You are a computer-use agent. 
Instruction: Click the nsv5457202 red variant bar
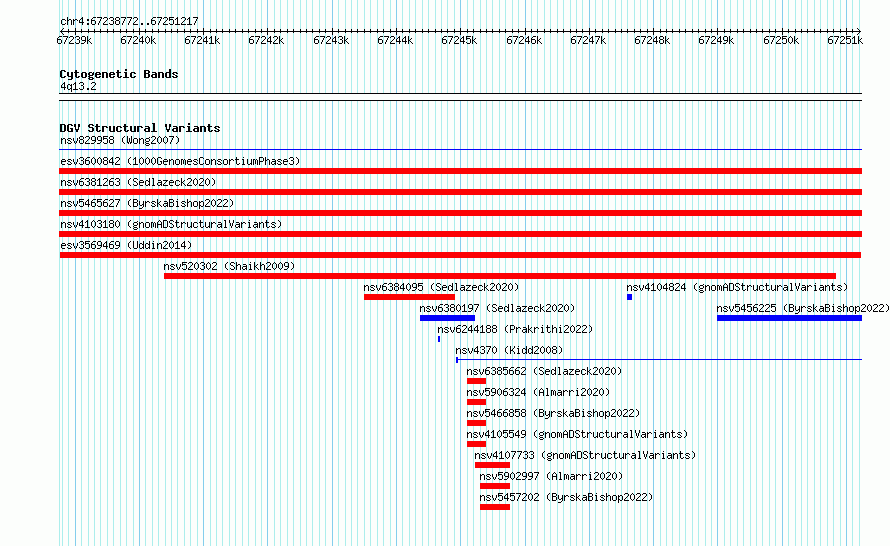(x=495, y=507)
